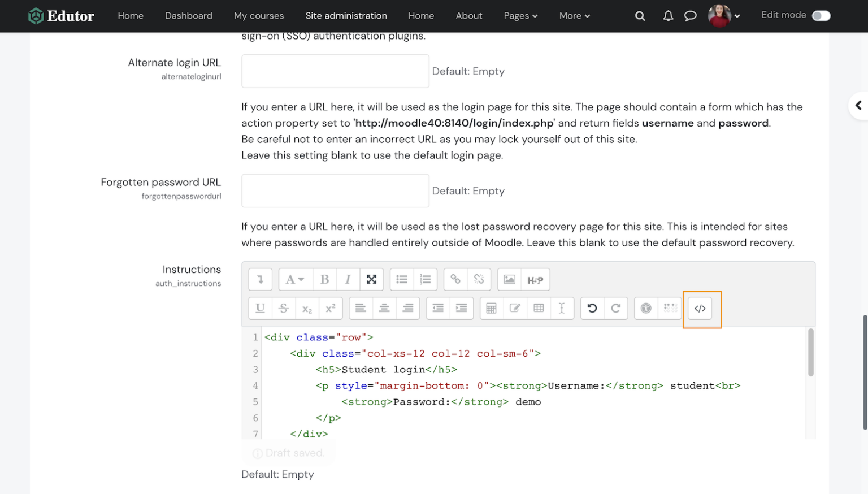Toggle strikethrough formatting
The image size is (868, 494).
point(284,308)
